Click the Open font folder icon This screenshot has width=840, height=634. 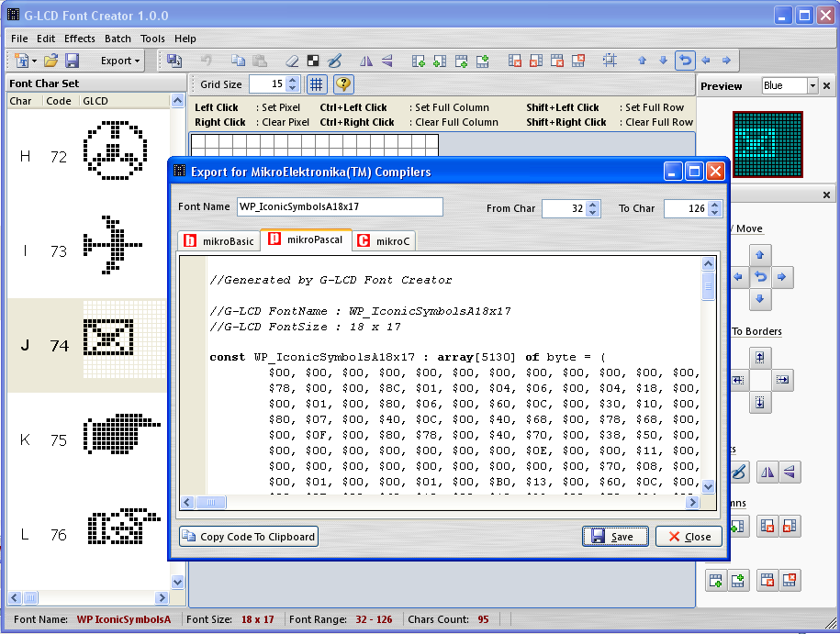click(x=50, y=61)
